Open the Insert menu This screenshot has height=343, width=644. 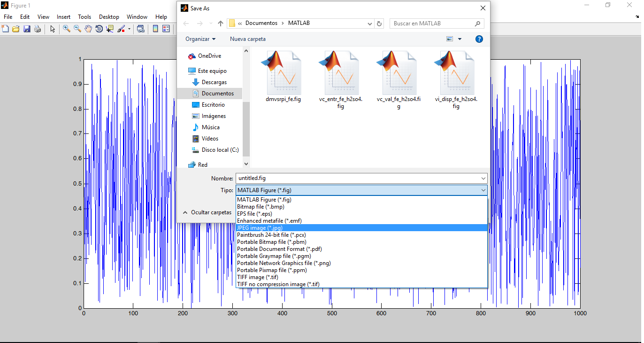63,16
